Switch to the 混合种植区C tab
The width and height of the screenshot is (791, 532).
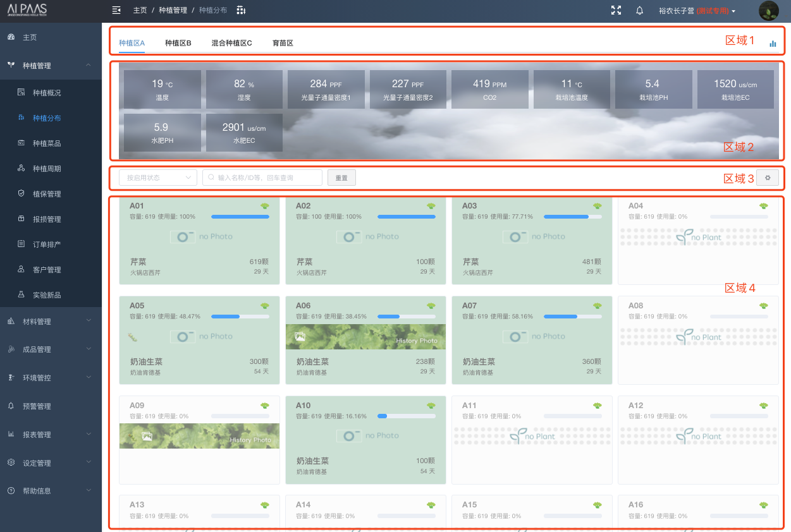232,44
